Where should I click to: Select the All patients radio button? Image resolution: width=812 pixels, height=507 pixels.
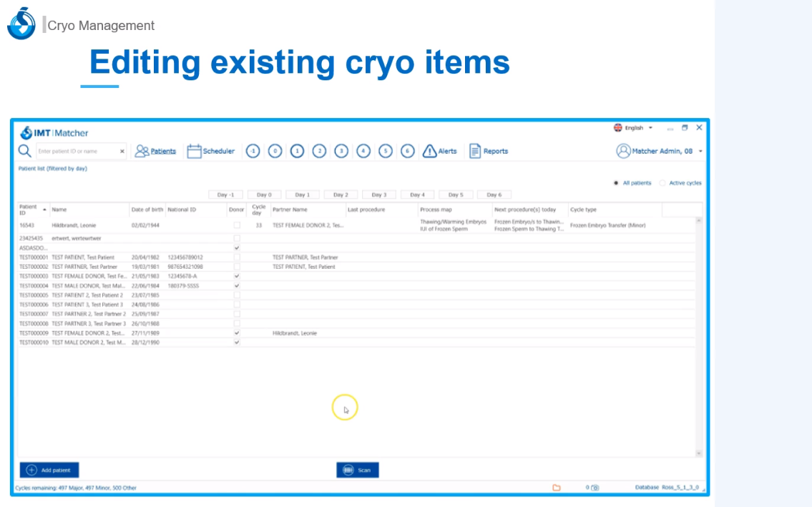click(x=616, y=183)
